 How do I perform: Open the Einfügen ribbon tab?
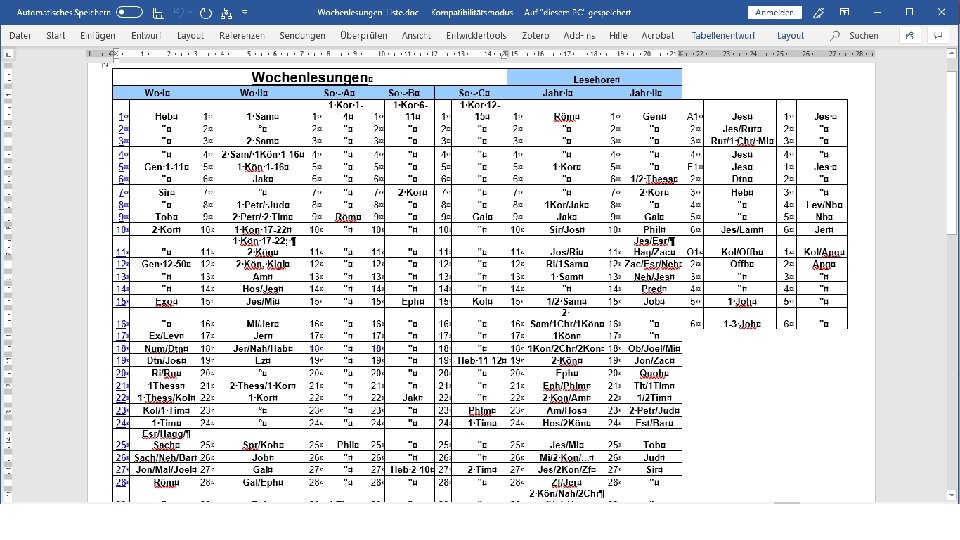[98, 36]
